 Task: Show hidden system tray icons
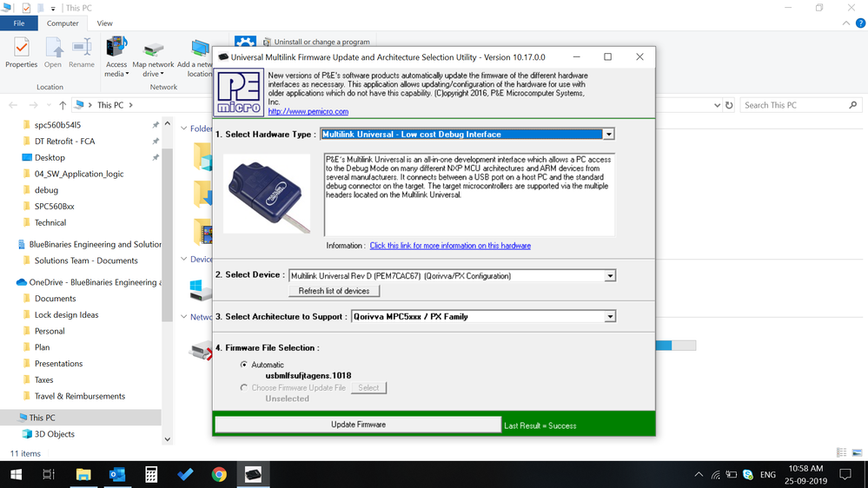coord(699,475)
